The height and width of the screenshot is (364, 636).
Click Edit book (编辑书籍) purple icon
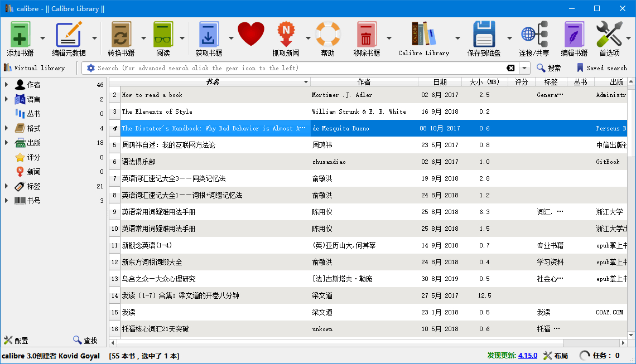[x=574, y=35]
